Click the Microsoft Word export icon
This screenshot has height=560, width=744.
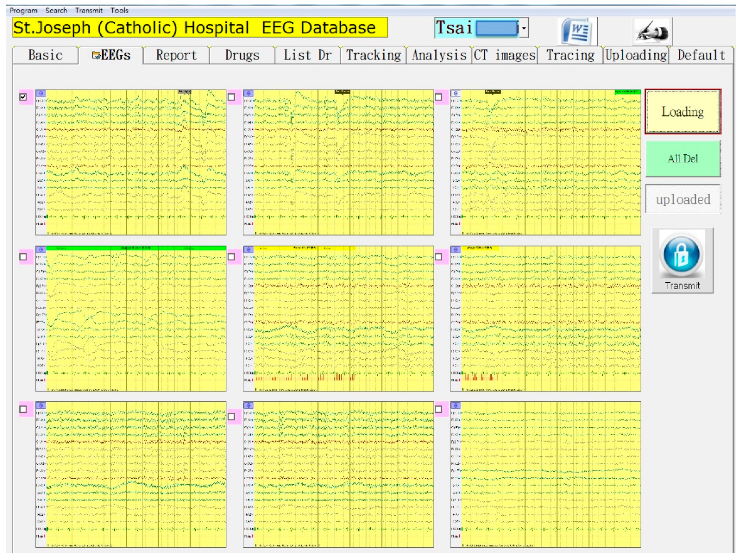coord(578,31)
